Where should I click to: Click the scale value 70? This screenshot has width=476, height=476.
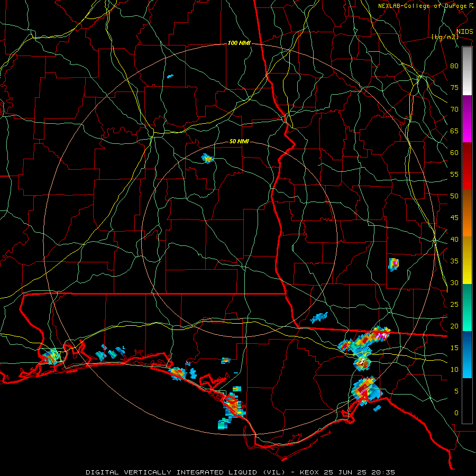454,109
